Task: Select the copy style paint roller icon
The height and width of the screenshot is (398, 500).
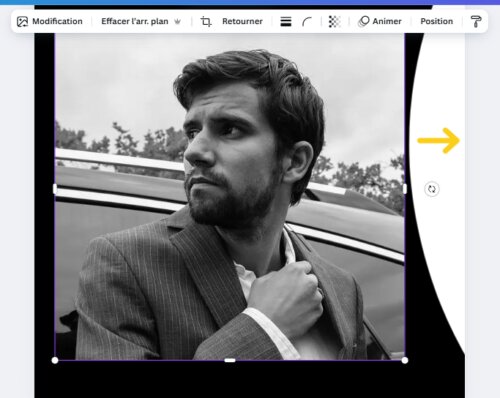Action: [x=476, y=21]
